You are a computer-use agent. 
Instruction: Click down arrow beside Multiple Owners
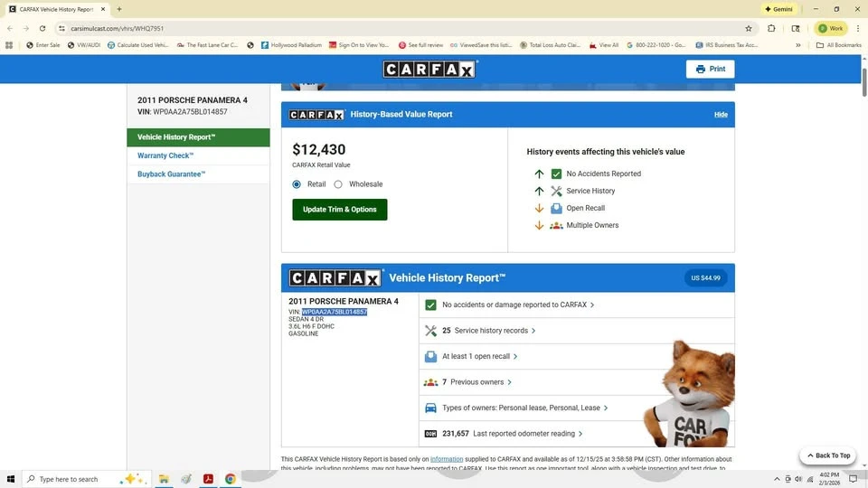[539, 225]
